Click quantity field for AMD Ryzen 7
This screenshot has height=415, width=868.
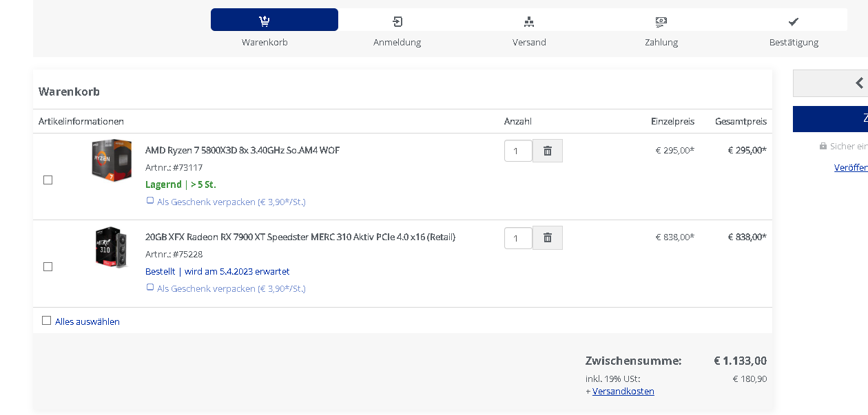point(518,151)
